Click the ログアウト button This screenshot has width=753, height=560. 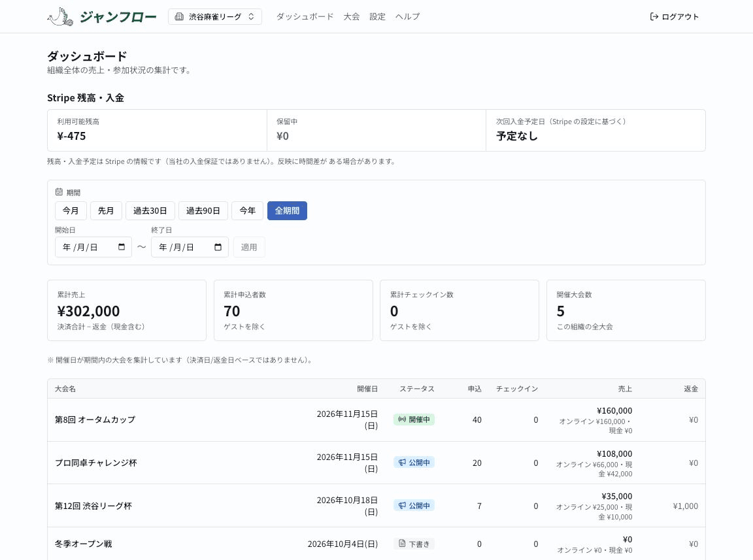(675, 17)
